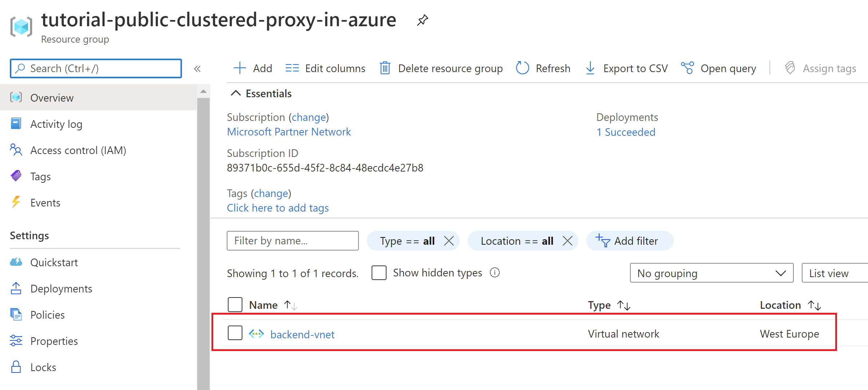Open the Microsoft Partner Network subscription
Screen dimensions: 868x390
pos(289,131)
